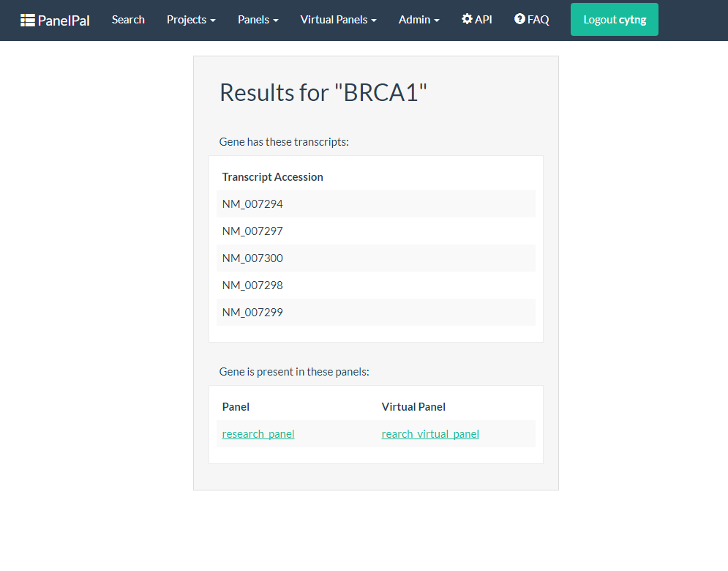Click the question mark icon beside FAQ
Screen dimensions: 728x571
tap(519, 19)
